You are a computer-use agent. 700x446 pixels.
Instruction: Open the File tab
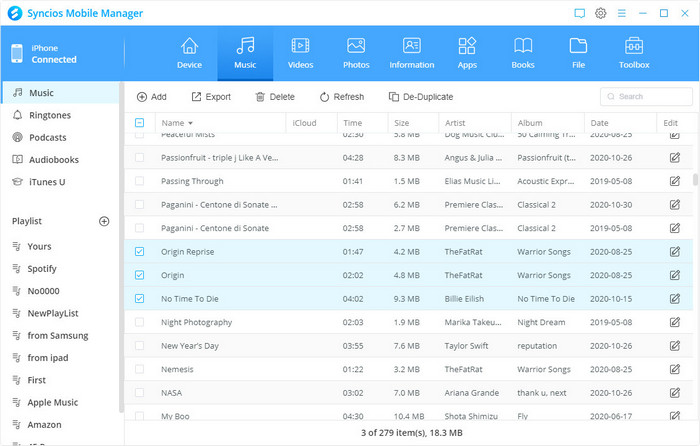[x=578, y=54]
